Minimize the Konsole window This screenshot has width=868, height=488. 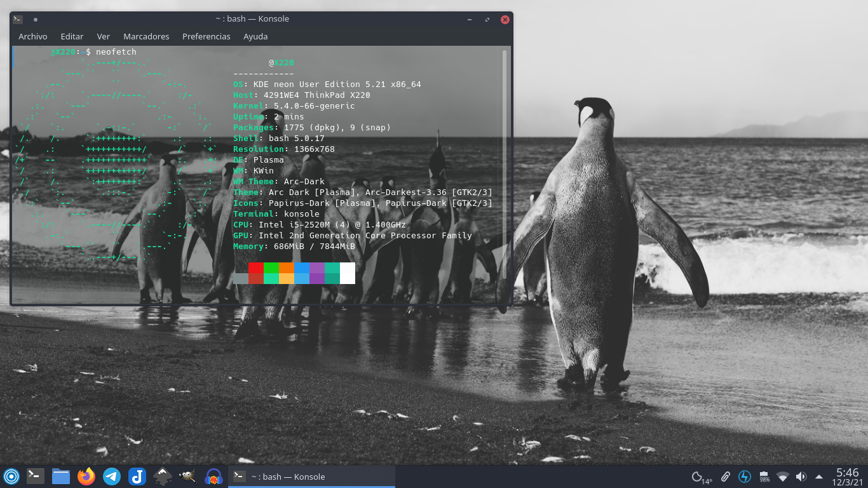click(x=469, y=20)
